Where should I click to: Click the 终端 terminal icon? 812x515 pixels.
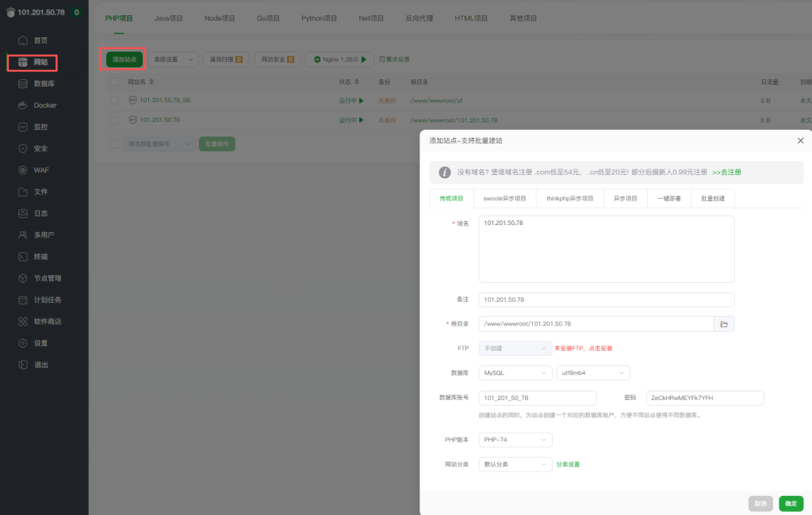[x=23, y=257]
